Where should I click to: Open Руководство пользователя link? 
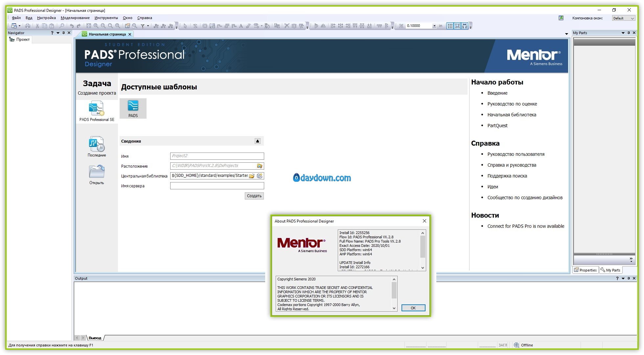coord(516,154)
